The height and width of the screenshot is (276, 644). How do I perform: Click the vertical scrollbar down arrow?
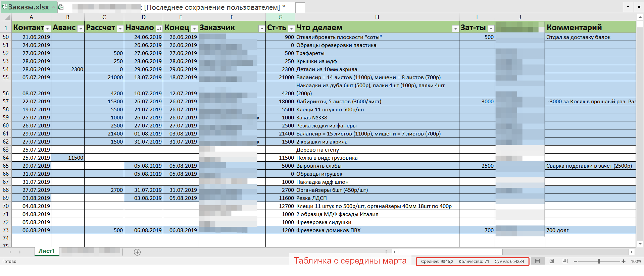click(640, 244)
